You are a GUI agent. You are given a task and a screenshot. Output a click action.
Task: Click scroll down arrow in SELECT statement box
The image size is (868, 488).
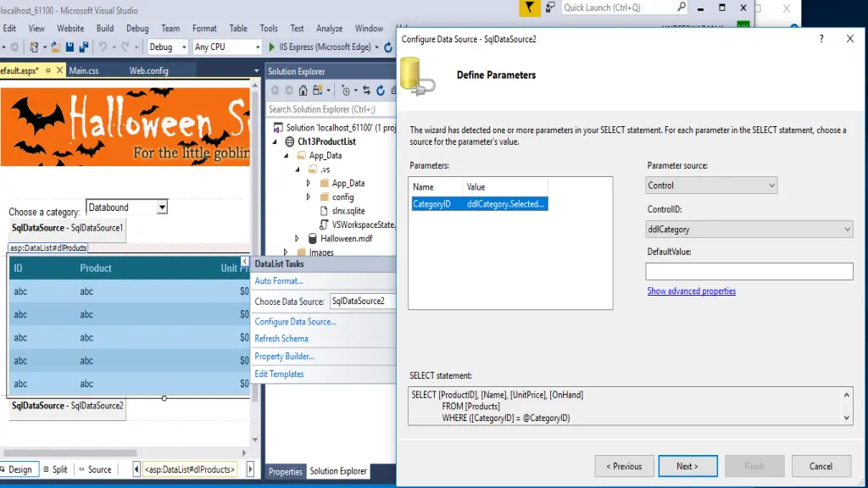[x=847, y=419]
